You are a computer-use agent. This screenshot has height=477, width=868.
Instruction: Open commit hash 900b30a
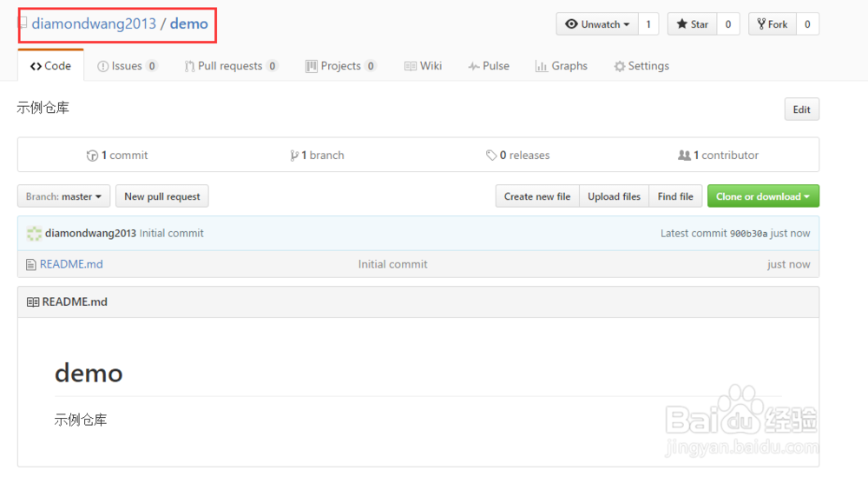point(748,234)
